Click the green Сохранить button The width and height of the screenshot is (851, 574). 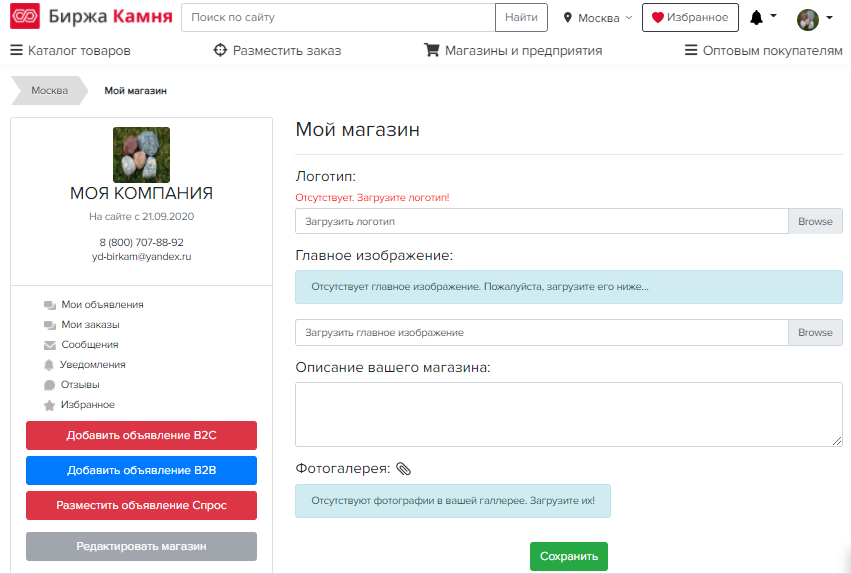(569, 557)
